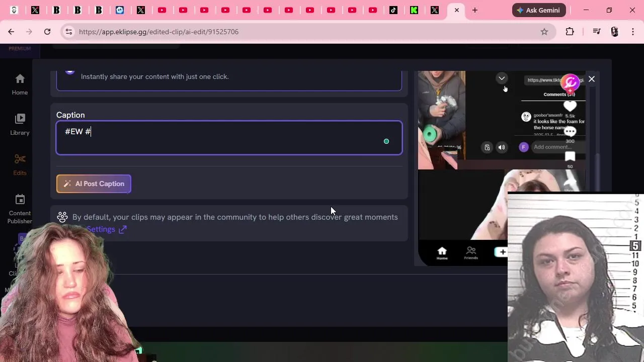Go back to the previous page
Screen dimensions: 644x362
pos(11,32)
